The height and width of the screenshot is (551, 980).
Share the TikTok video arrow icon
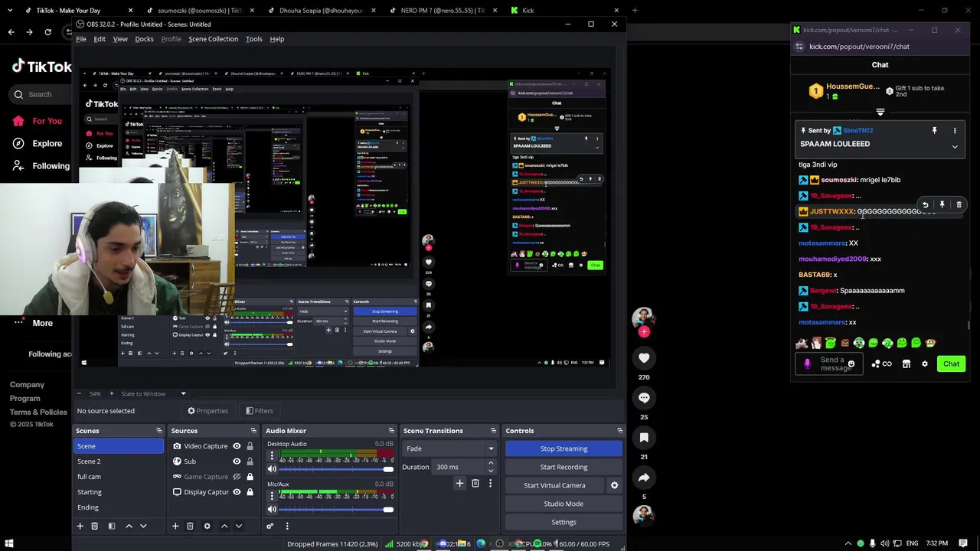coord(644,478)
